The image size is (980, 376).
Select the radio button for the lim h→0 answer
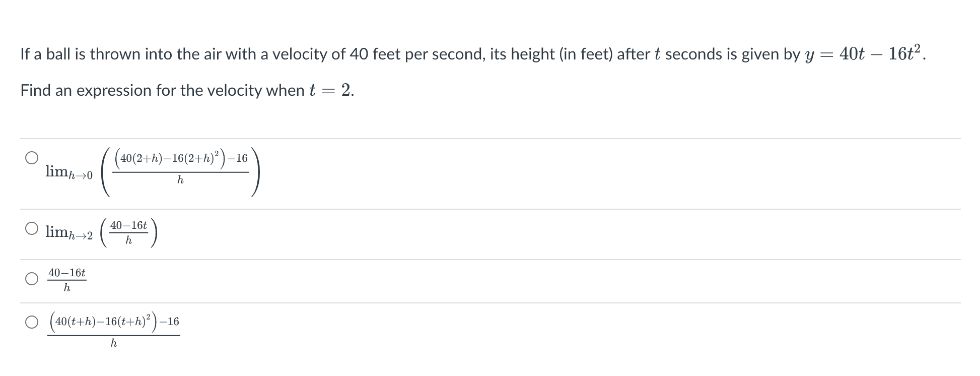(x=32, y=158)
